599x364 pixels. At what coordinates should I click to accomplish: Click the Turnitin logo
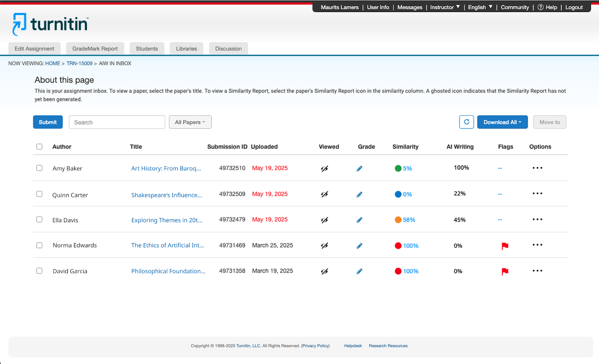pos(51,24)
